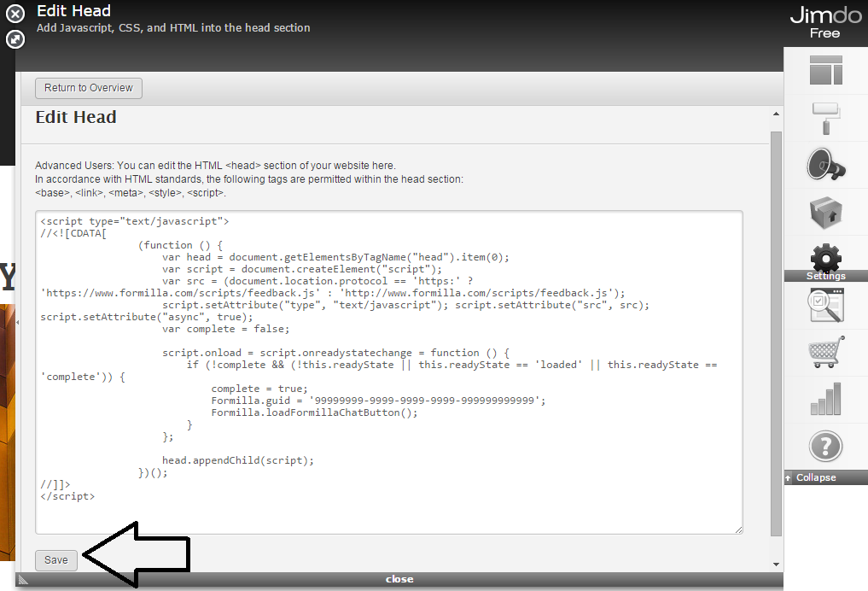Save the head section code
This screenshot has height=591, width=868.
pyautogui.click(x=56, y=560)
